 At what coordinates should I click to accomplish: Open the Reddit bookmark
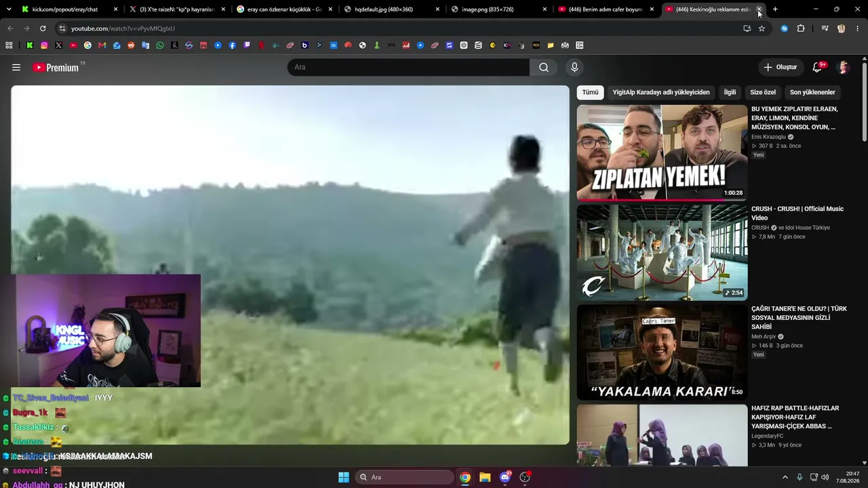click(x=131, y=45)
